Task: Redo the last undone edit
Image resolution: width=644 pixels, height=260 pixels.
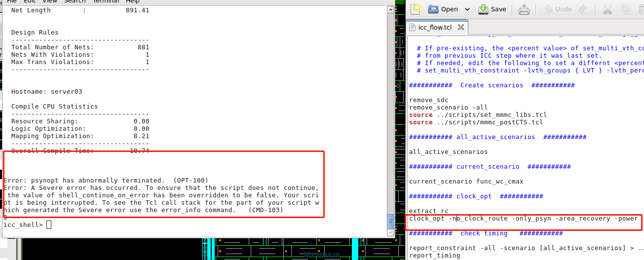Action: pos(583,9)
